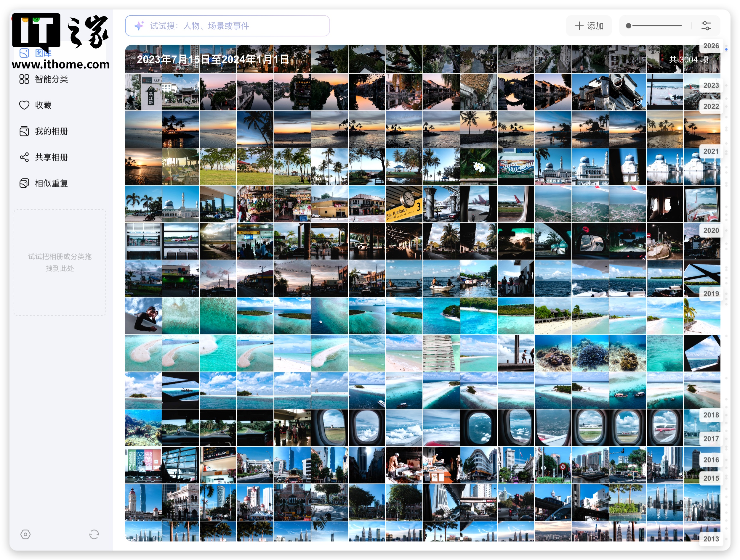Click the 添加 add button
This screenshot has height=560, width=740.
[x=589, y=26]
